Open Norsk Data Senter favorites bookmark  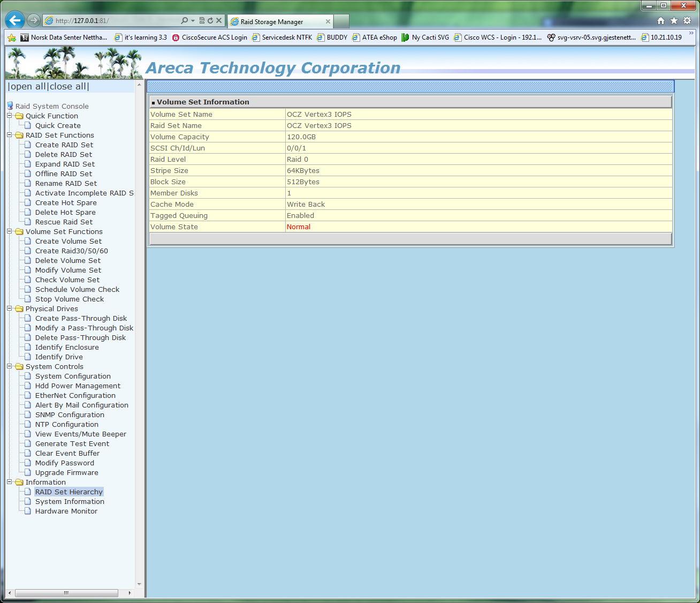[64, 37]
